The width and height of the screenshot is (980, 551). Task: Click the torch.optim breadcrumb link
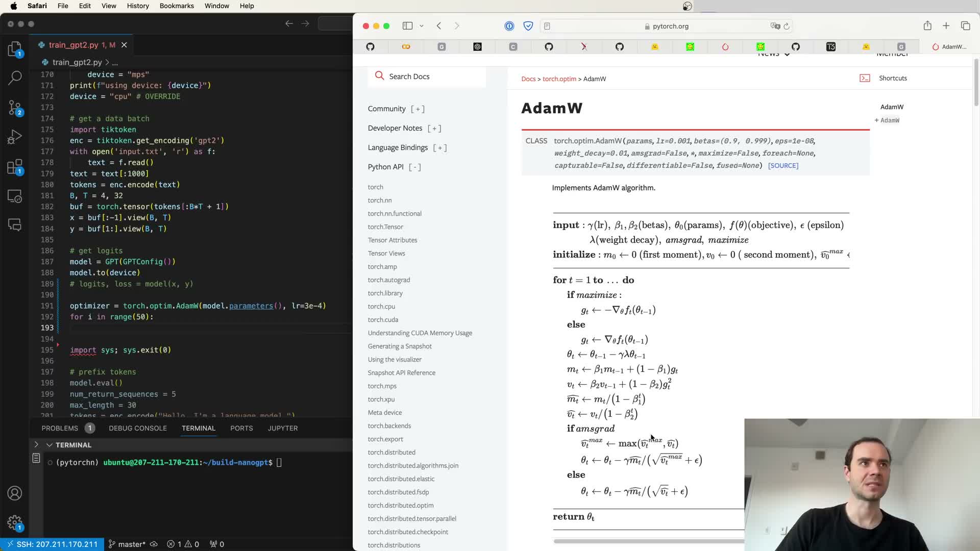point(559,79)
